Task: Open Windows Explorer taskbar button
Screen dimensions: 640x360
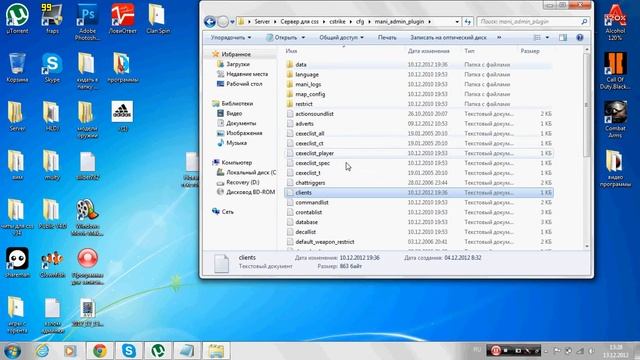Action: tap(216, 351)
